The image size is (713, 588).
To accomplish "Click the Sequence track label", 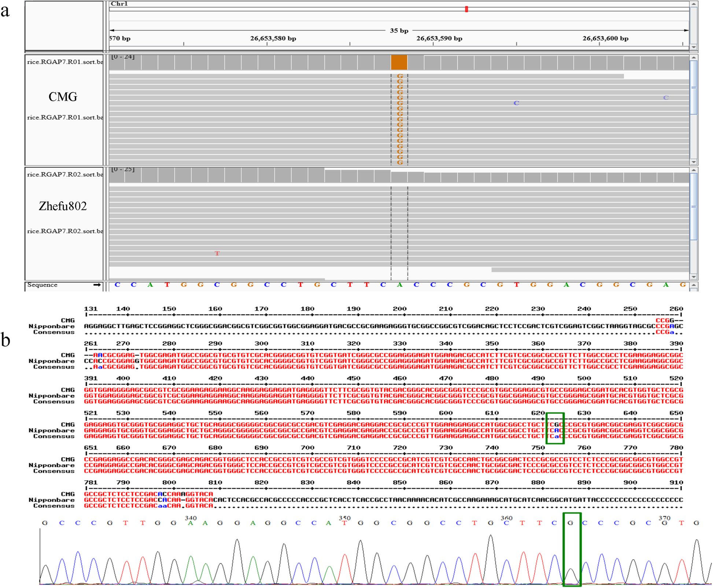I will coord(42,285).
